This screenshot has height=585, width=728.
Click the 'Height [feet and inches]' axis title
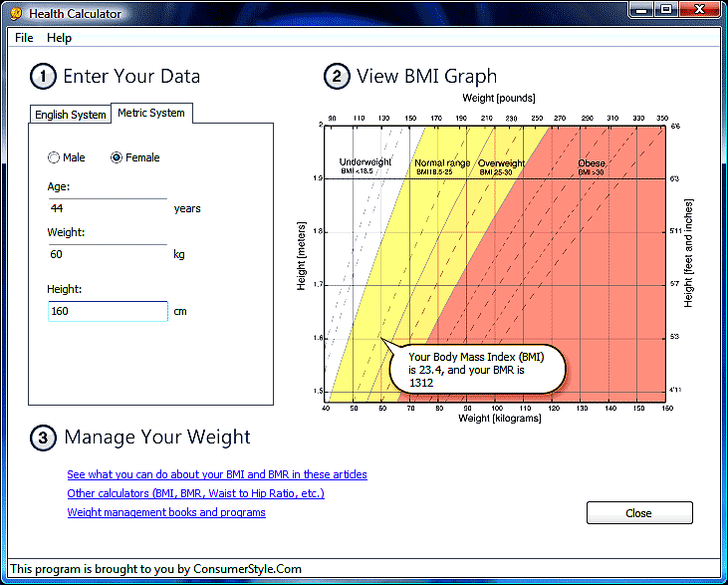pyautogui.click(x=688, y=253)
